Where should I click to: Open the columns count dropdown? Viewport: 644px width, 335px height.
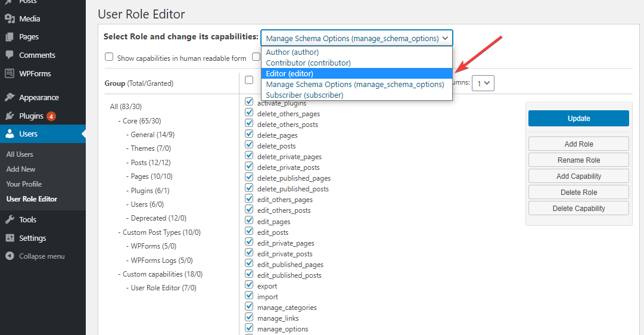tap(483, 83)
